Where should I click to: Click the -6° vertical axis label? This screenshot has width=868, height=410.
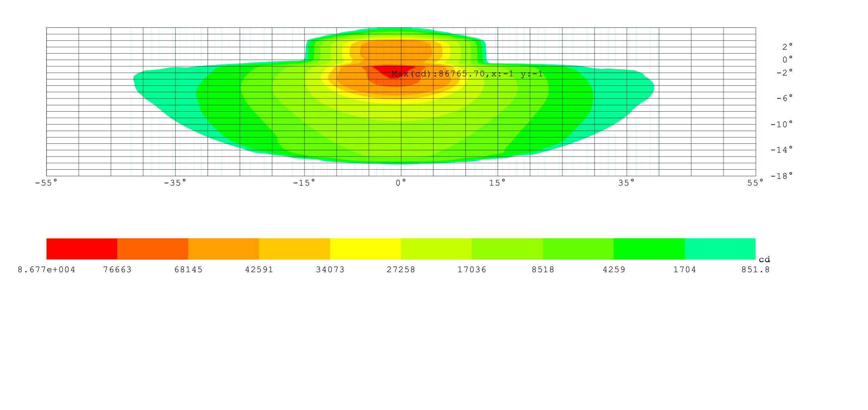(785, 98)
